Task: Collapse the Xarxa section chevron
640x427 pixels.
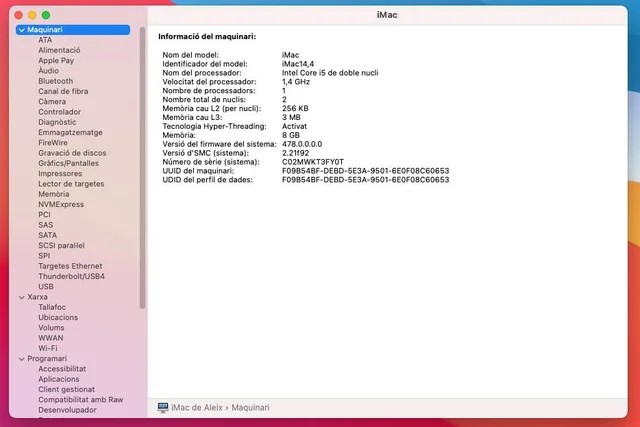Action: coord(22,297)
